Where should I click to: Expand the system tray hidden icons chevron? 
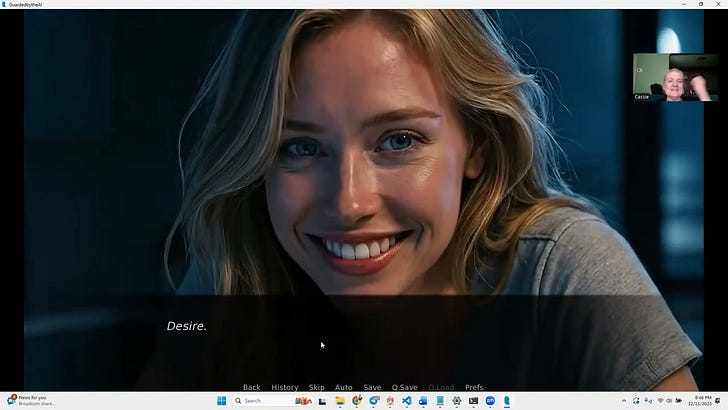[x=624, y=401]
